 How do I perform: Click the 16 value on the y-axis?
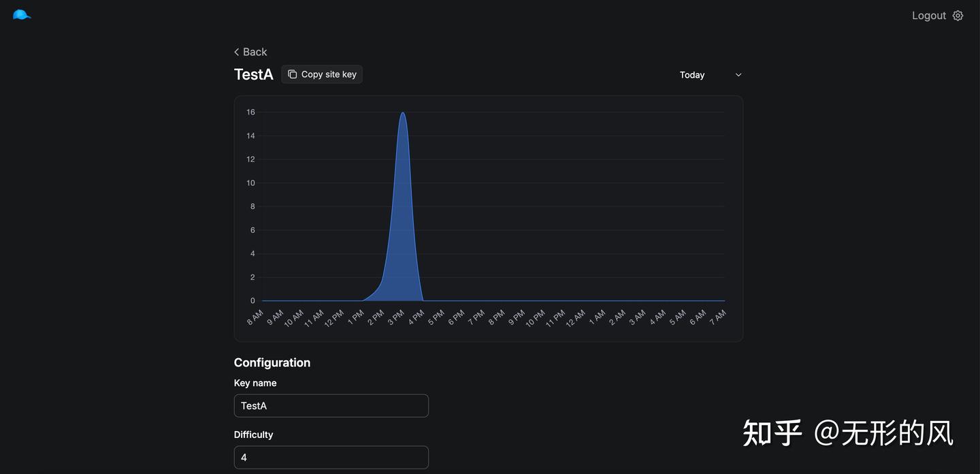click(x=250, y=112)
